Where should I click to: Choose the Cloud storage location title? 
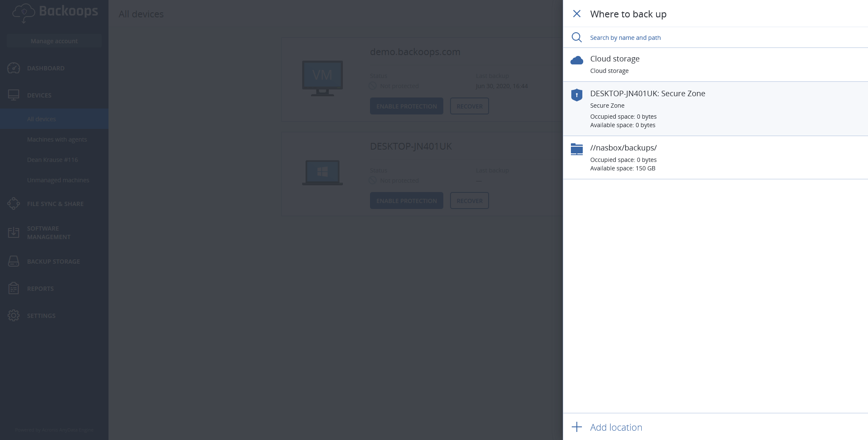[x=615, y=58]
